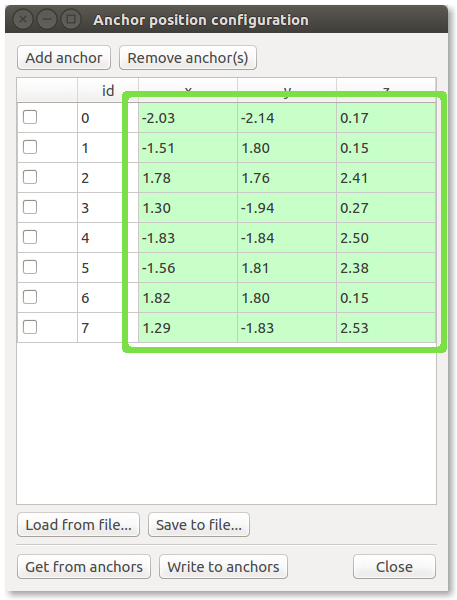Select the id column header
The image size is (457, 600).
pos(108,90)
